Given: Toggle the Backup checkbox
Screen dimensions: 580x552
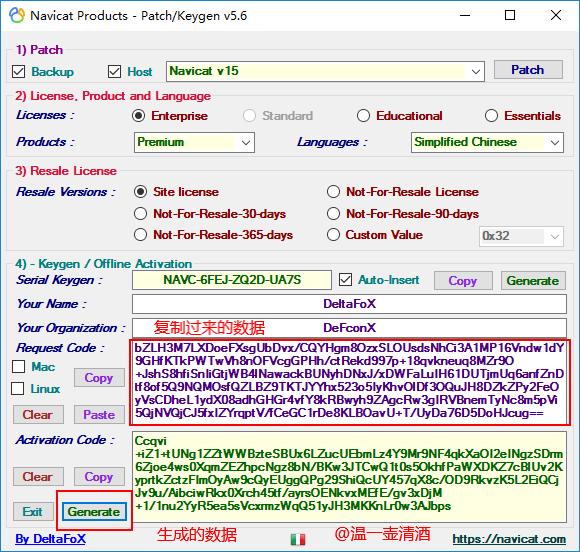Looking at the screenshot, I should pos(18,71).
